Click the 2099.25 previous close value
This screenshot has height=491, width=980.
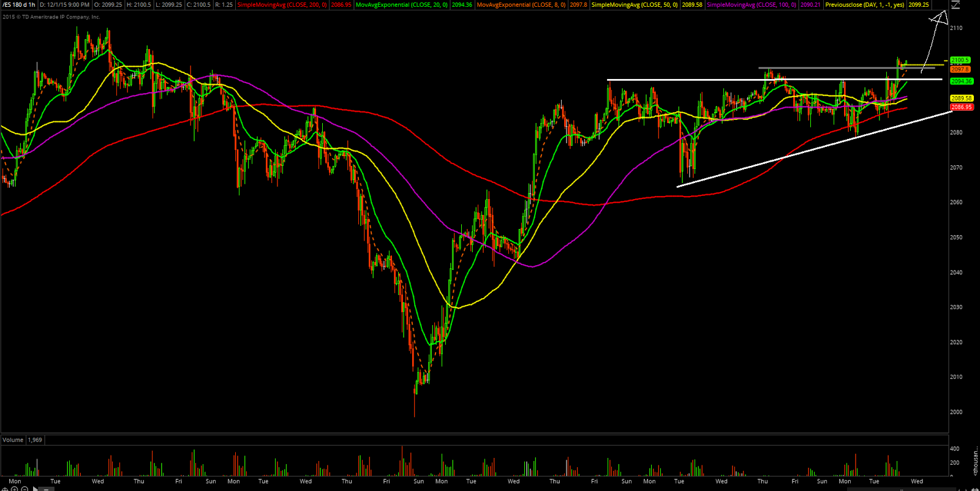pyautogui.click(x=918, y=4)
